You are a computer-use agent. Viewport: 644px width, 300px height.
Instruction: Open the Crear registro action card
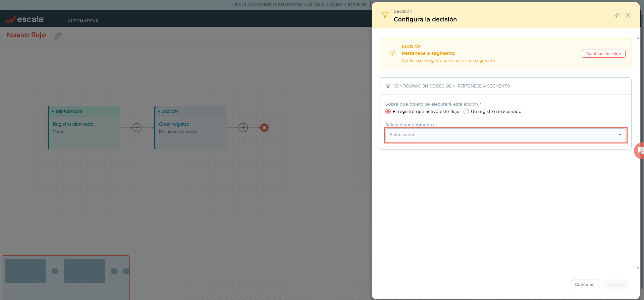tap(190, 128)
